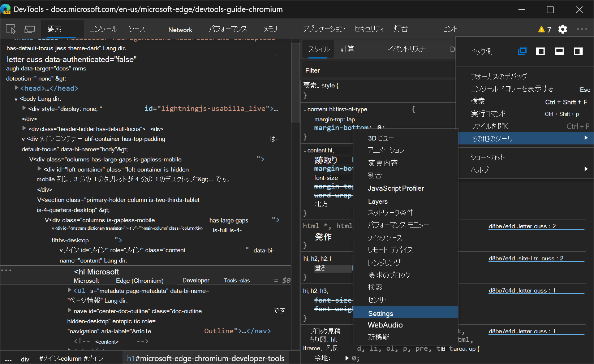Screen dimensions: 594x364
Task: Open the パフォーマンス tab
Action: (x=228, y=29)
